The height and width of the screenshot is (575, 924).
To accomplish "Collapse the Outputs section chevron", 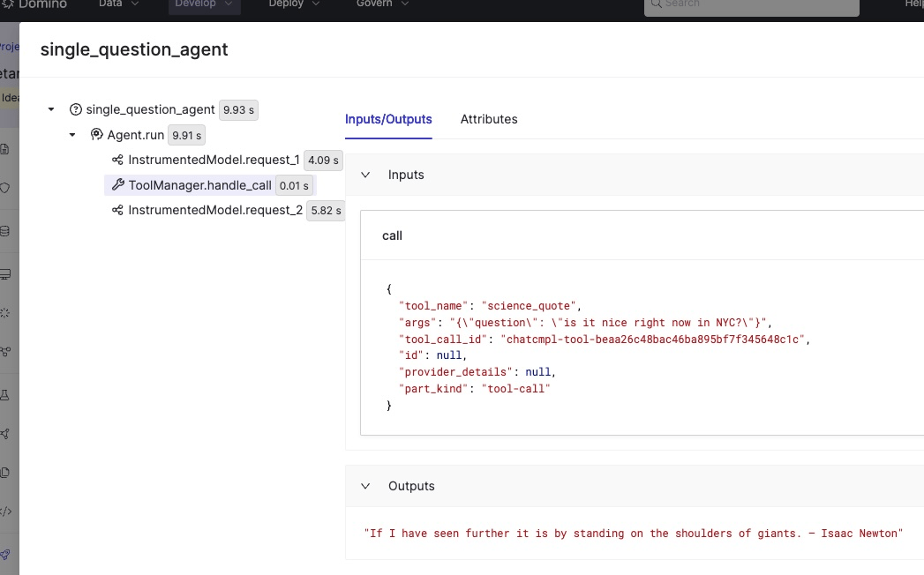I will (365, 486).
